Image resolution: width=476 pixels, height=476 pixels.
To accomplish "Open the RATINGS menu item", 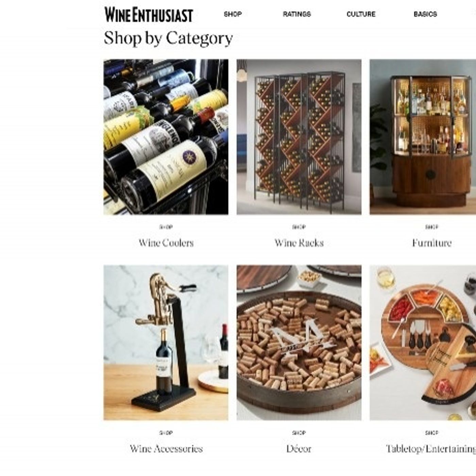I will click(296, 14).
